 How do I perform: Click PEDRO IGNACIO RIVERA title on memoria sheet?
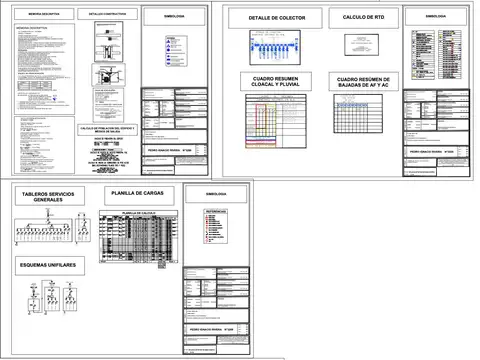pyautogui.click(x=169, y=150)
